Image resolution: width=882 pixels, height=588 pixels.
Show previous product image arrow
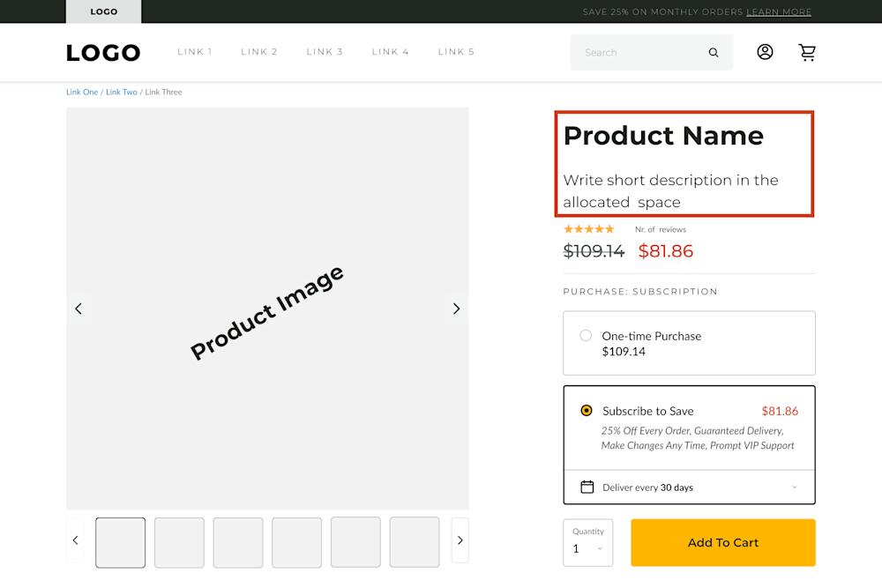pos(78,309)
